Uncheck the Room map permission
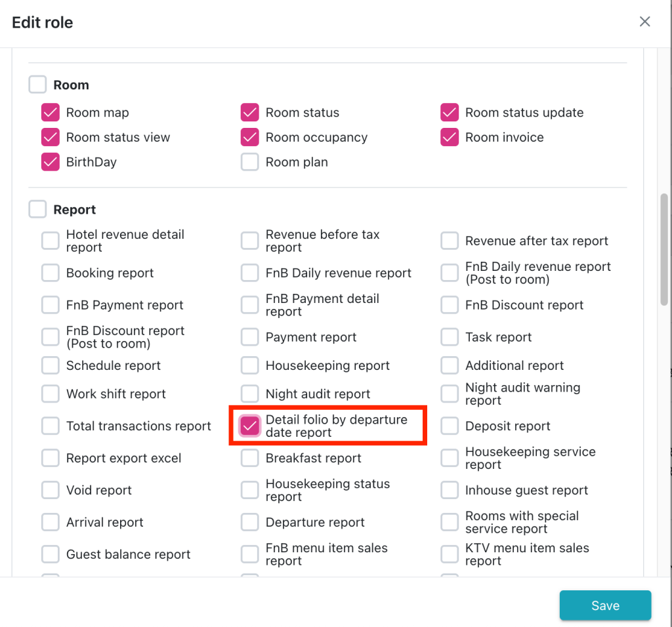This screenshot has width=672, height=627. tap(51, 113)
